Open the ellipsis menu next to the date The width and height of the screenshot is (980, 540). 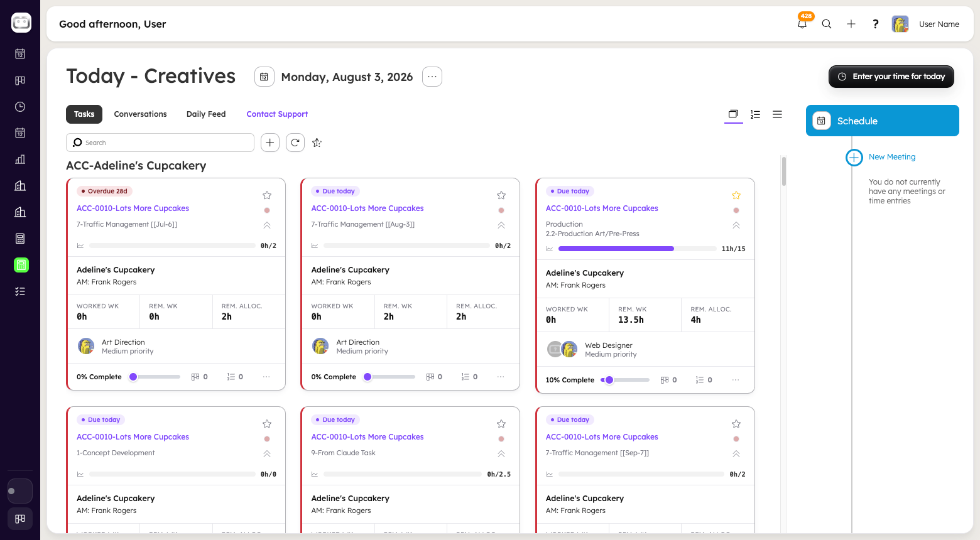point(432,77)
